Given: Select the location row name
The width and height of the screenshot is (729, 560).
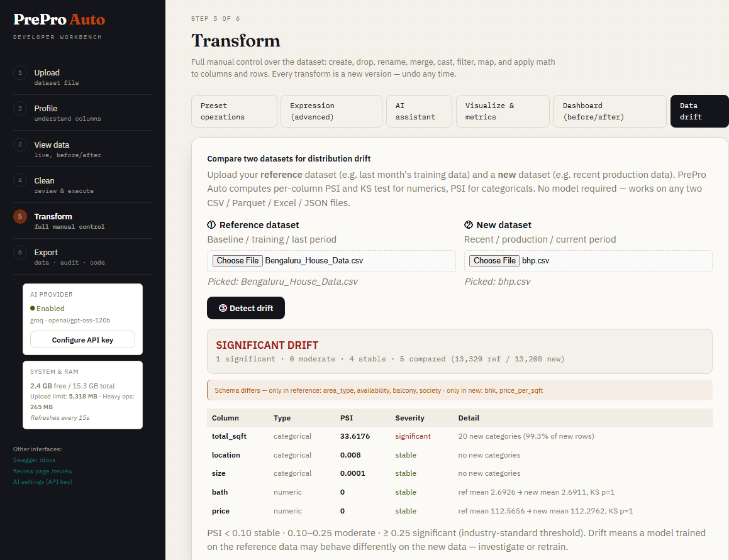Looking at the screenshot, I should [x=226, y=455].
